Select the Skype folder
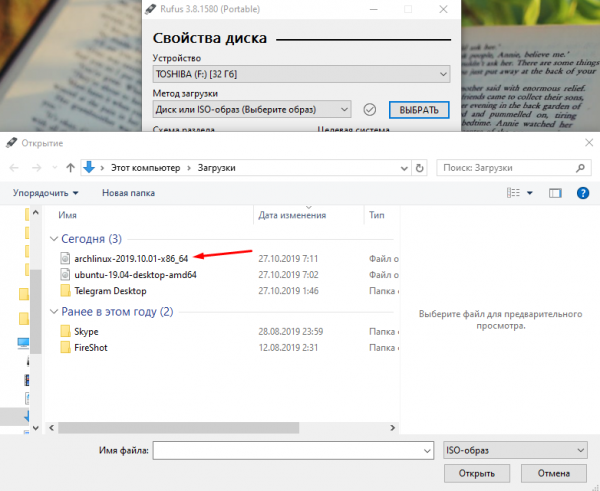Viewport: 600px width, 491px height. (86, 331)
